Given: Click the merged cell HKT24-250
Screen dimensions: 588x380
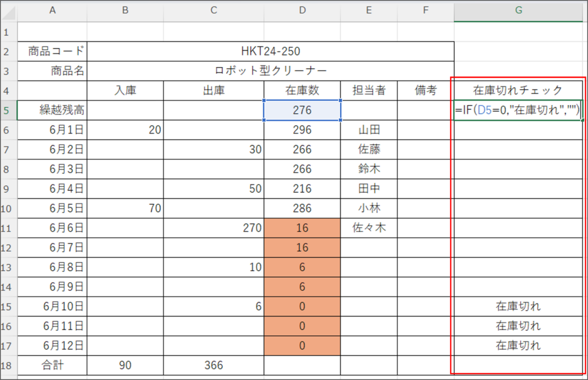Looking at the screenshot, I should 270,51.
